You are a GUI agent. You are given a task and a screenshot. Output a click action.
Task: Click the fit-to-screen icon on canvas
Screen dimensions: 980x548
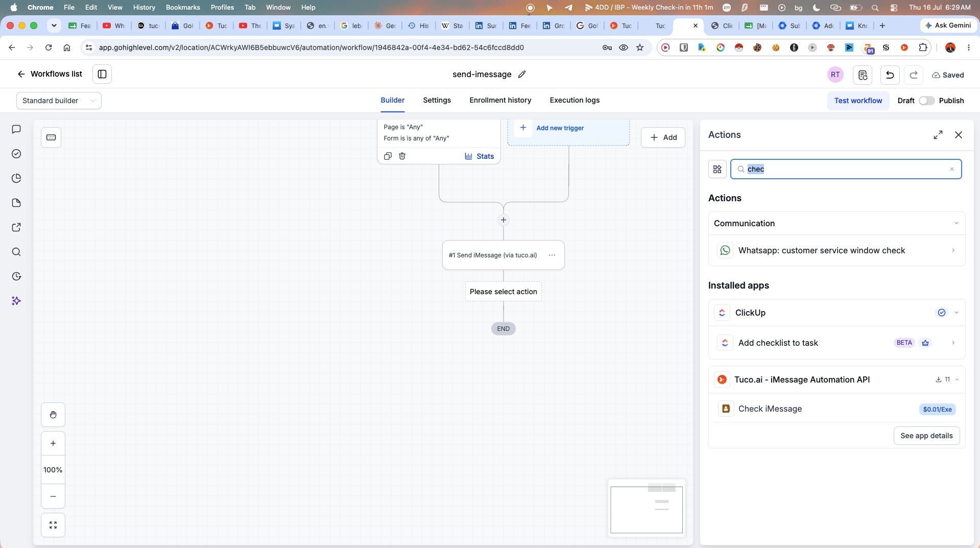point(53,525)
